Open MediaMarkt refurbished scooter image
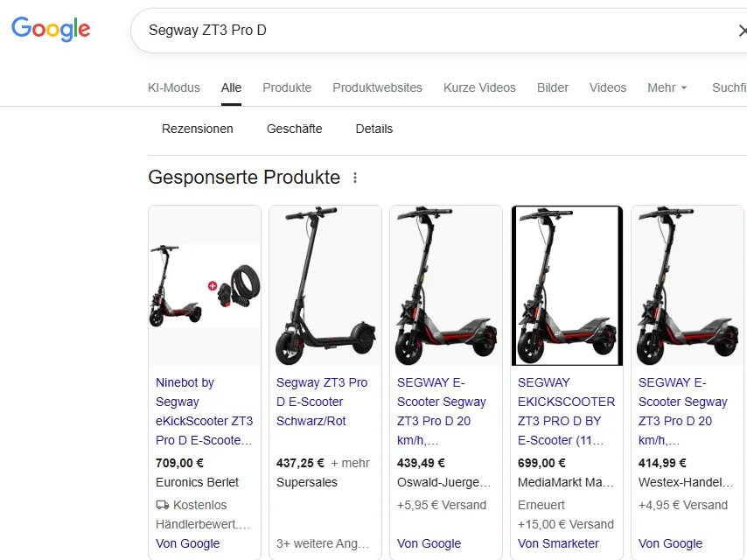Viewport: 747px width, 560px height. coord(567,285)
